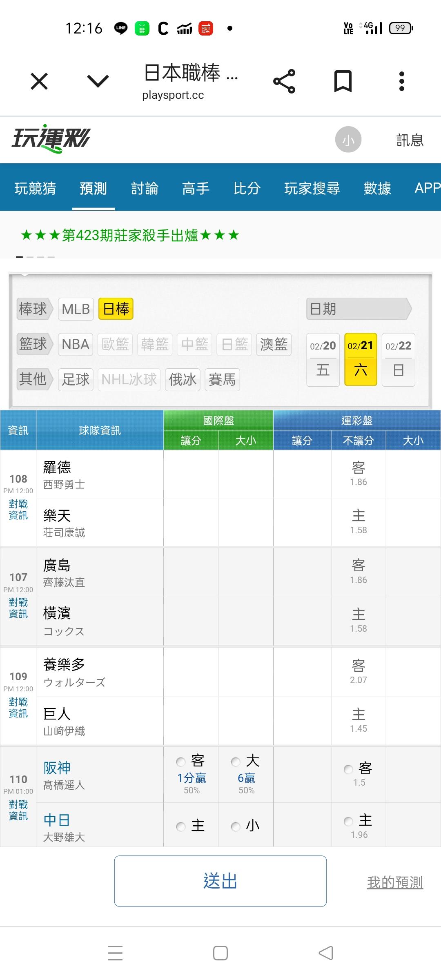Tap Android recent apps menu icon
The height and width of the screenshot is (980, 441).
click(115, 953)
